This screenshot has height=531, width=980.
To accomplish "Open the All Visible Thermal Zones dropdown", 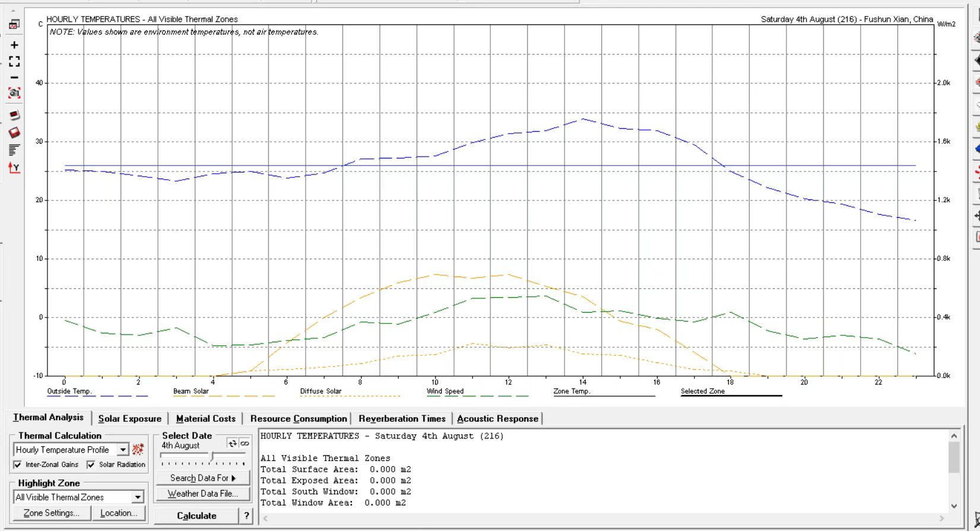I will point(138,497).
